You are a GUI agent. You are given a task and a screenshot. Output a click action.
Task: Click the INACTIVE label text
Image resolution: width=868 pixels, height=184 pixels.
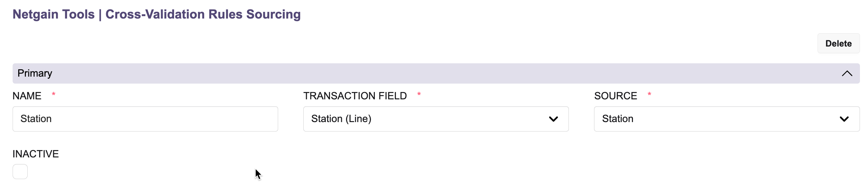click(36, 154)
